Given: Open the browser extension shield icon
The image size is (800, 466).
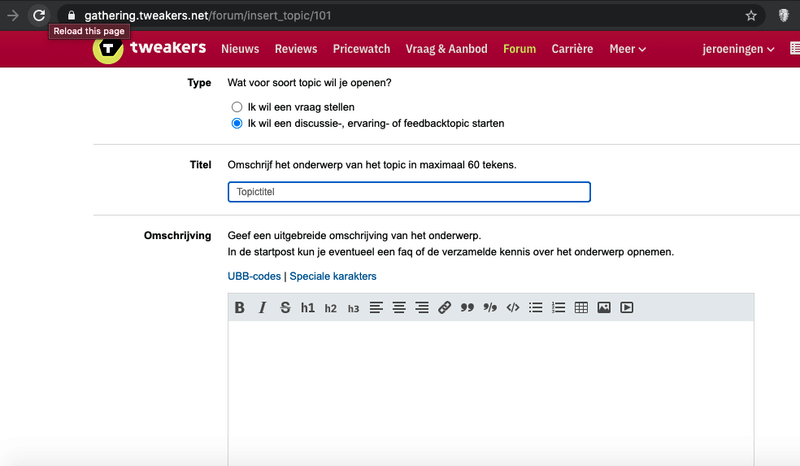Looking at the screenshot, I should click(x=784, y=16).
